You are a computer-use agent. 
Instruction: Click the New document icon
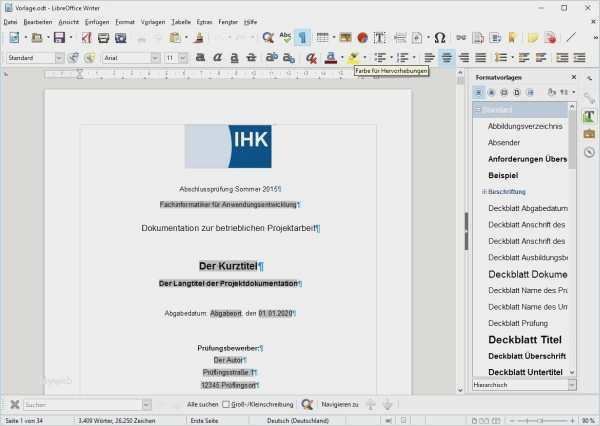[x=15, y=38]
